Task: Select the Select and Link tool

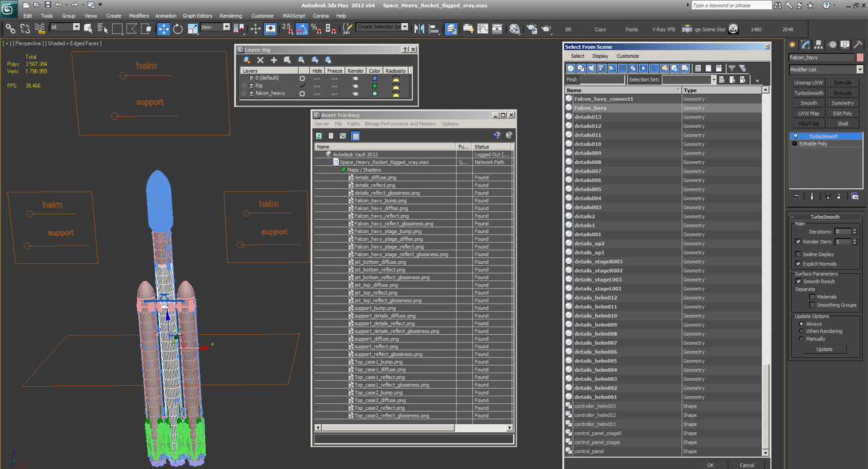Action: [10, 28]
